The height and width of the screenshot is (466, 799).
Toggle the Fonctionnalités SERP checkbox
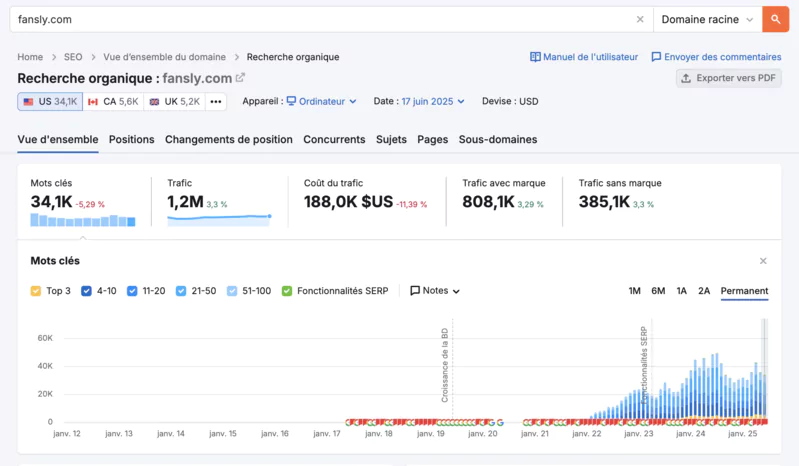(287, 291)
